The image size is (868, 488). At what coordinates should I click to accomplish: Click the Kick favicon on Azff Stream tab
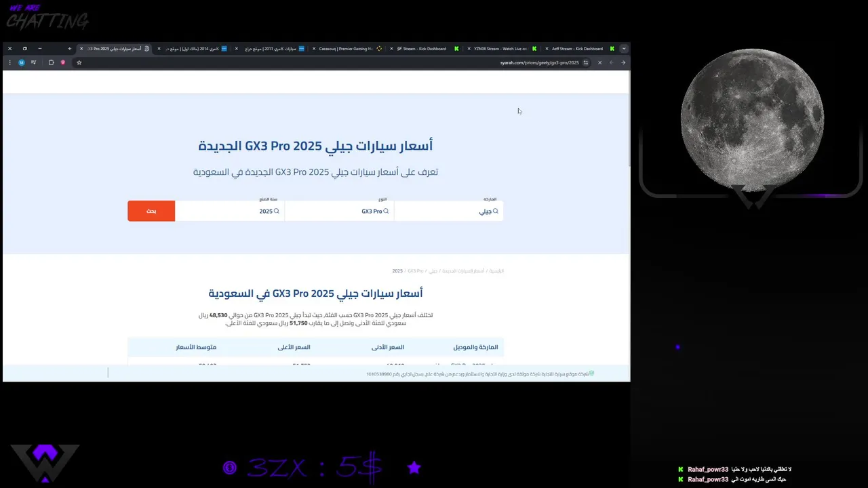click(x=612, y=49)
